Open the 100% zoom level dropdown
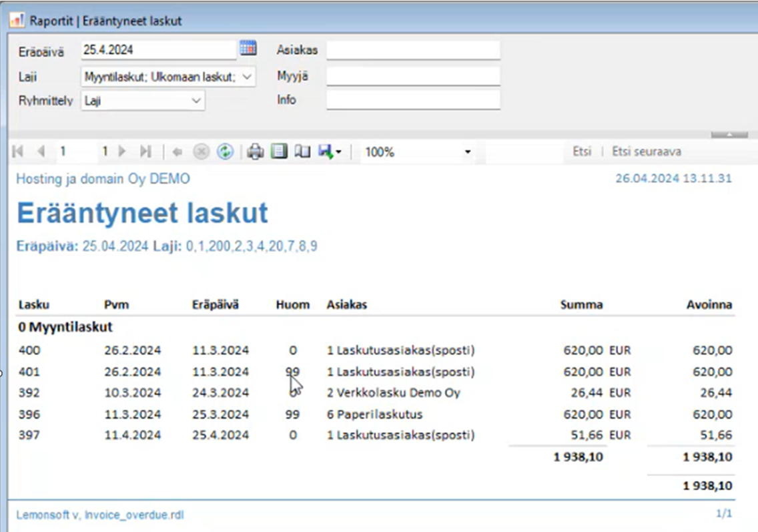 point(468,152)
